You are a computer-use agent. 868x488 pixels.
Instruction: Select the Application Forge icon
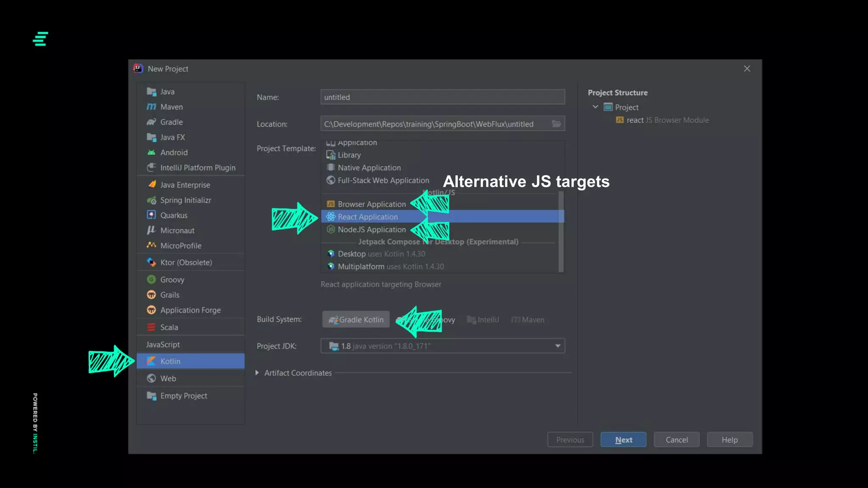[x=151, y=310]
